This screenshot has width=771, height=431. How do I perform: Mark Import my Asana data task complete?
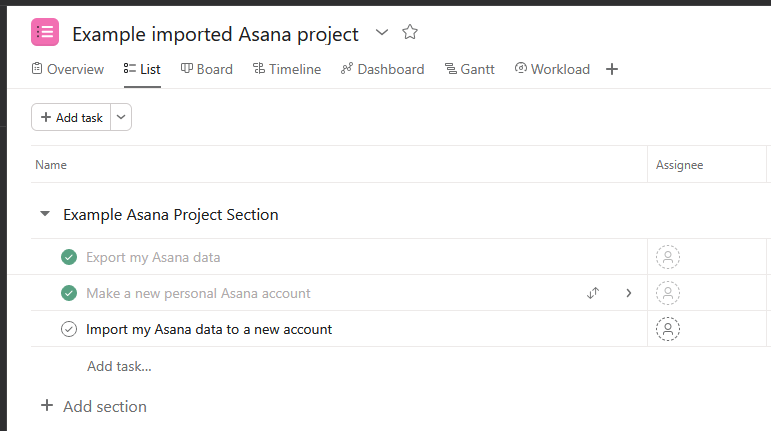tap(69, 329)
